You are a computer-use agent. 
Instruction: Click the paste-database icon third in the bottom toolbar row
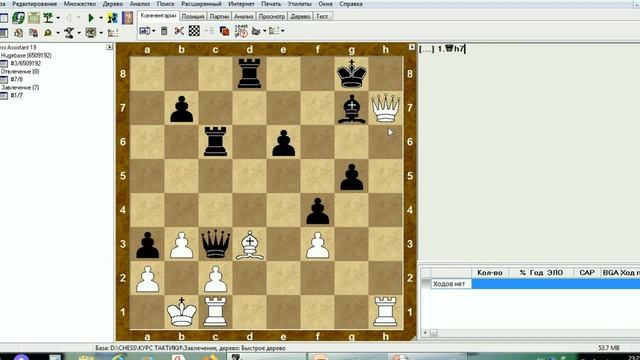tap(33, 33)
